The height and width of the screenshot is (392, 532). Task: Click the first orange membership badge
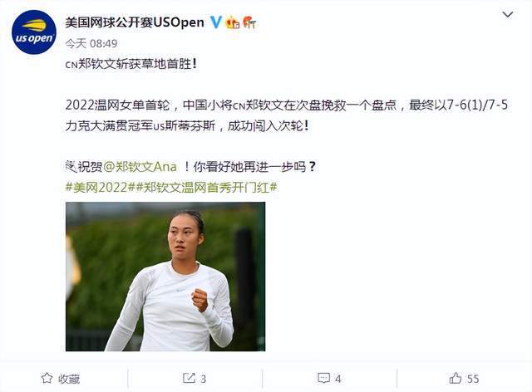coord(233,22)
